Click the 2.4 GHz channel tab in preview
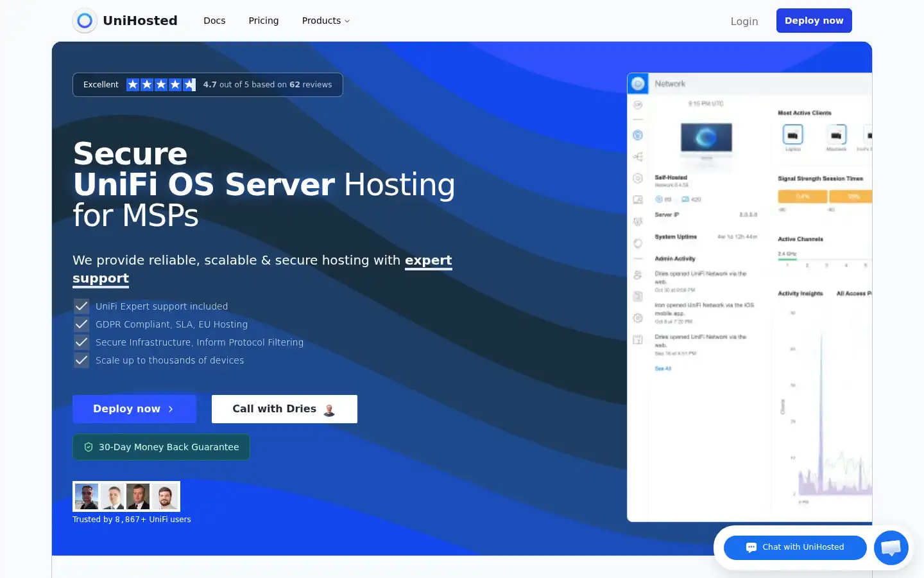Viewport: 924px width, 578px height. (787, 254)
